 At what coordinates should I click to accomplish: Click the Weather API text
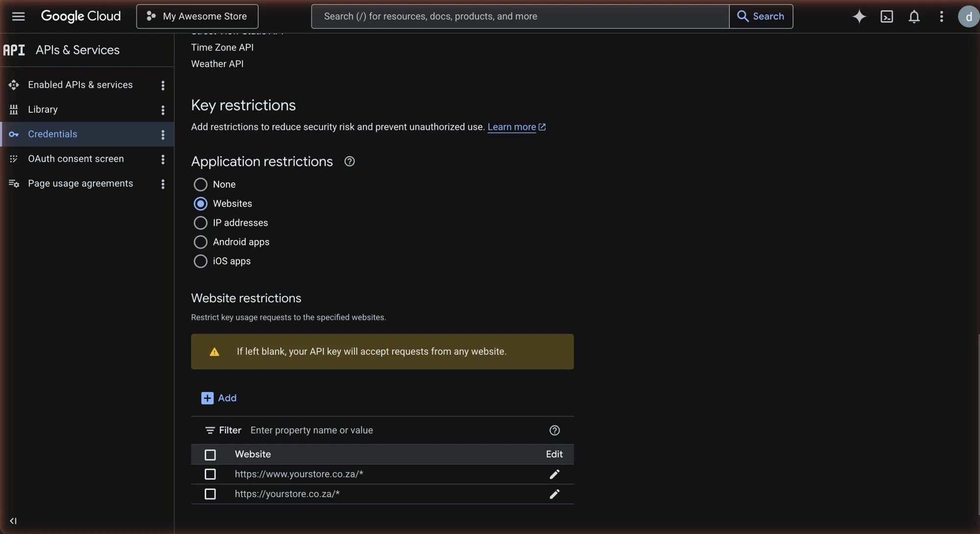[217, 64]
